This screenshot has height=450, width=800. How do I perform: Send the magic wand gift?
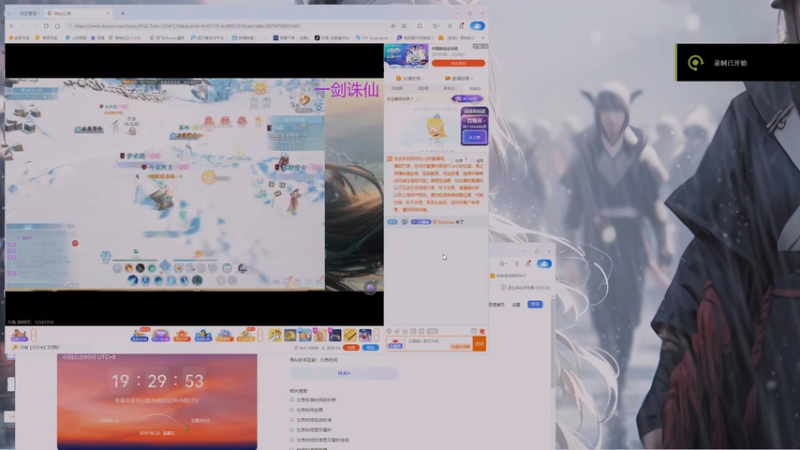click(x=275, y=335)
